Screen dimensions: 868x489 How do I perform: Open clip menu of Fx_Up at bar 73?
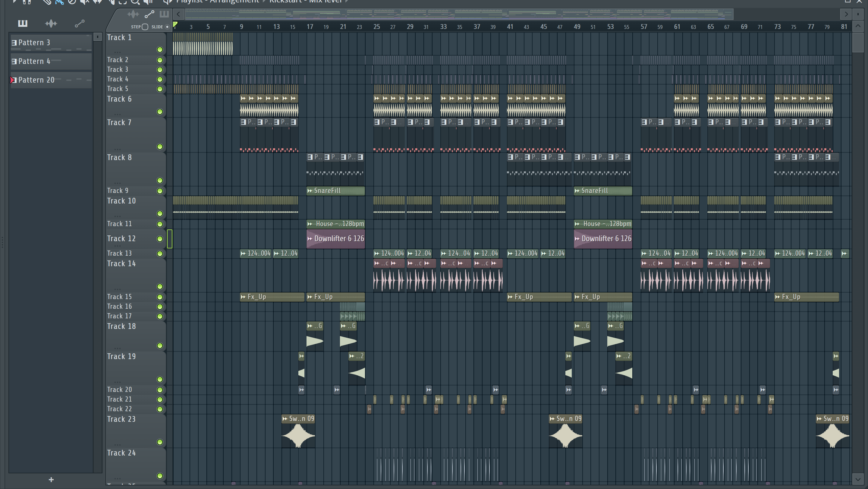pyautogui.click(x=778, y=297)
